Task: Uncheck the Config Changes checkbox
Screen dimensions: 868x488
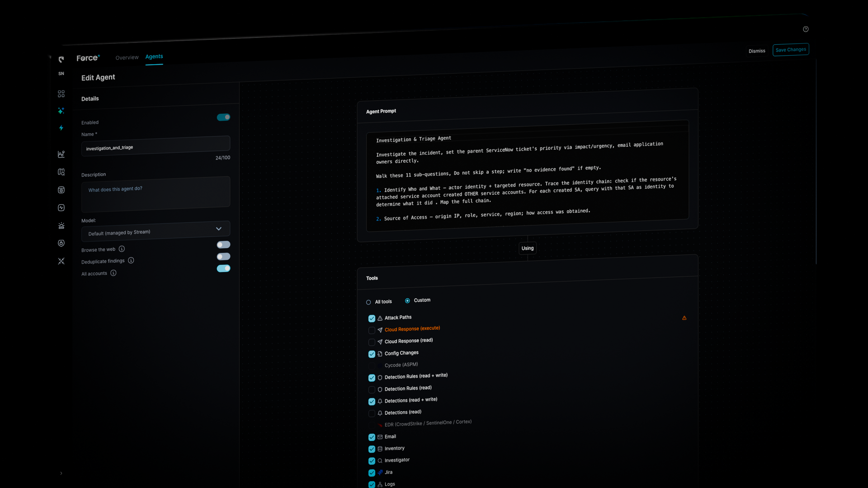Action: (x=372, y=354)
